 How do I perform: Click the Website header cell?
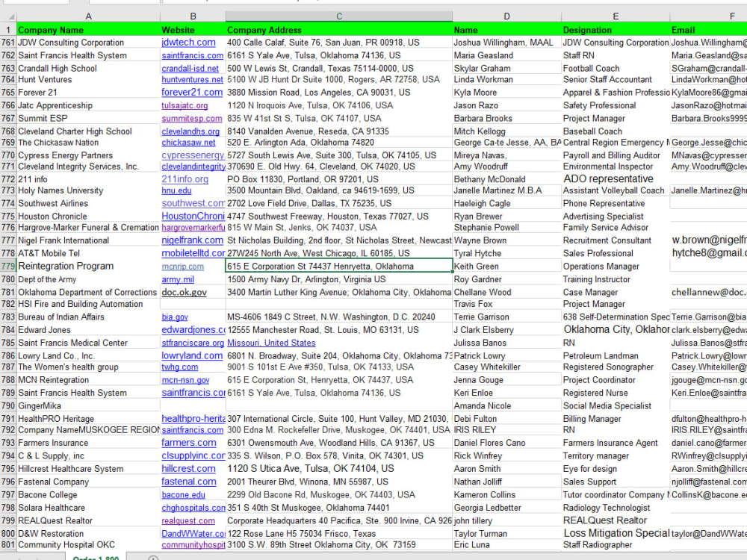pyautogui.click(x=193, y=30)
